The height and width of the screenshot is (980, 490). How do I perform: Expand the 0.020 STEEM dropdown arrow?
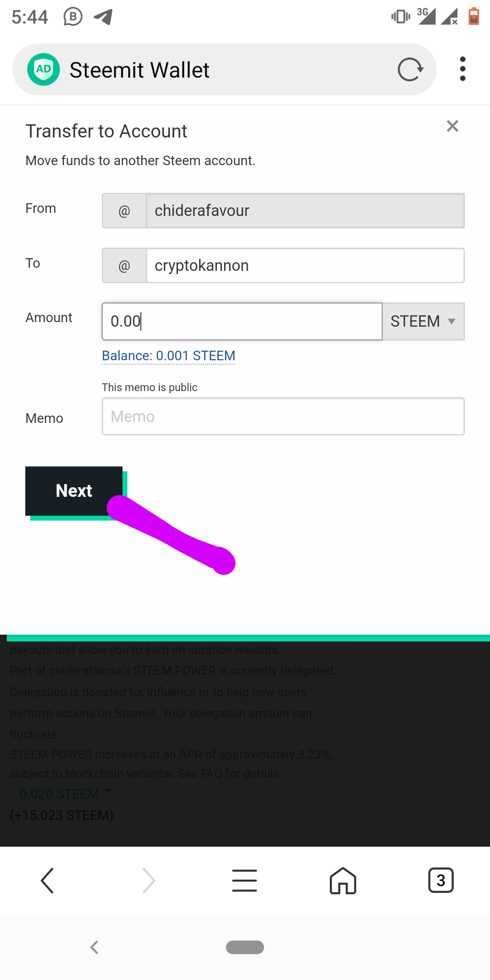[x=108, y=791]
